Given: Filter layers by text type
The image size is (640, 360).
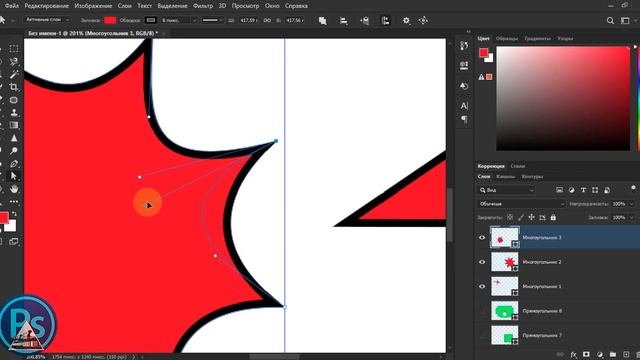Looking at the screenshot, I should tap(583, 190).
